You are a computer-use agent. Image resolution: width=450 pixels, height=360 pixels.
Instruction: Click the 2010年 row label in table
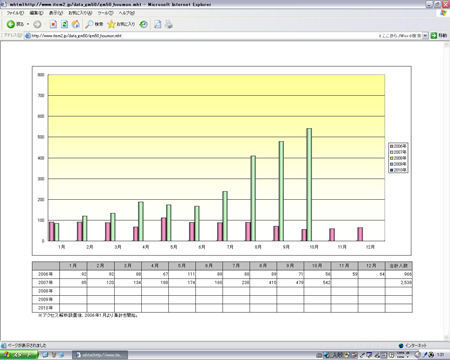tap(46, 308)
